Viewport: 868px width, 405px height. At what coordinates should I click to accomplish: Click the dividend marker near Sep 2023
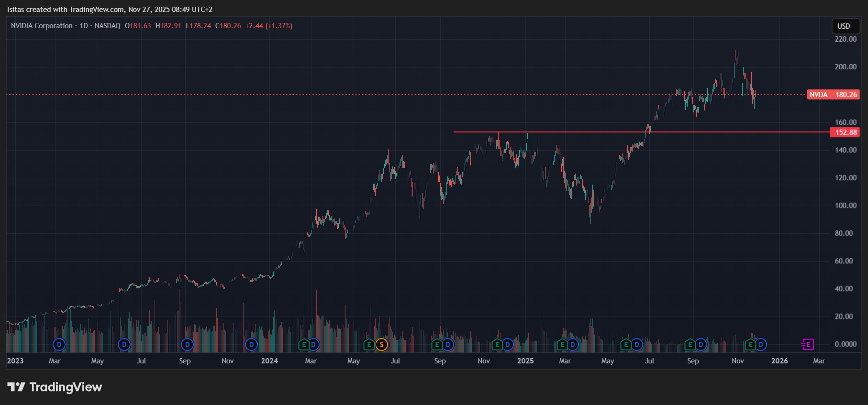click(187, 344)
